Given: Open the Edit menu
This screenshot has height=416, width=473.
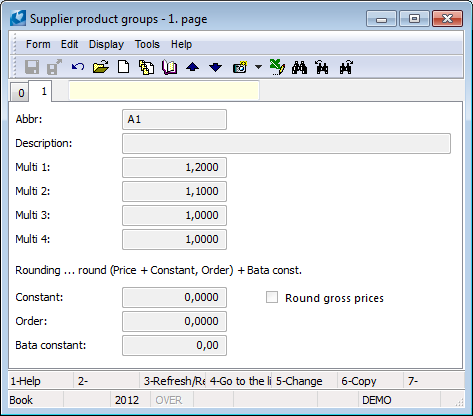Looking at the screenshot, I should [69, 44].
